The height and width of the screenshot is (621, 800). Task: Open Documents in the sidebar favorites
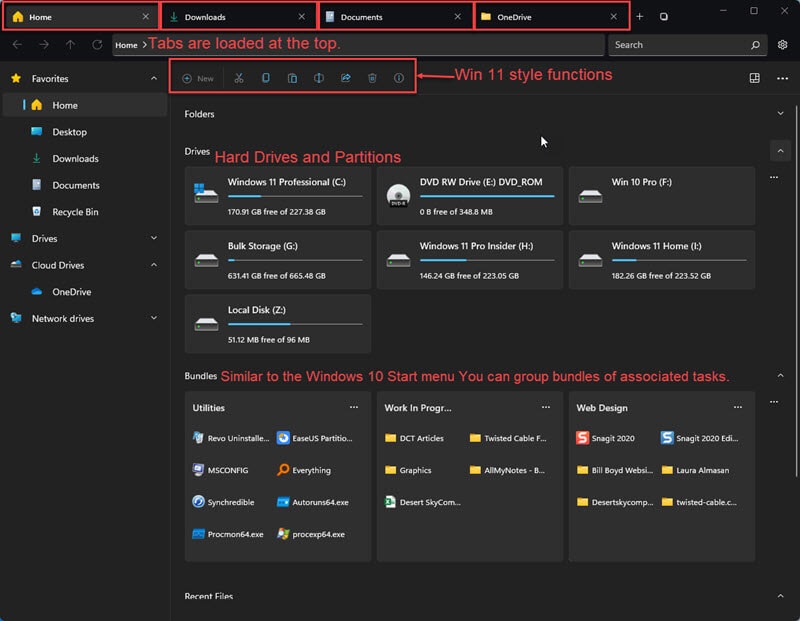click(x=85, y=185)
